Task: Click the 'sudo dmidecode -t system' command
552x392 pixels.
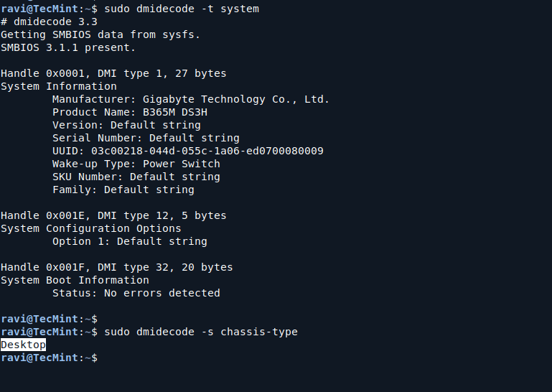Action: click(x=182, y=9)
